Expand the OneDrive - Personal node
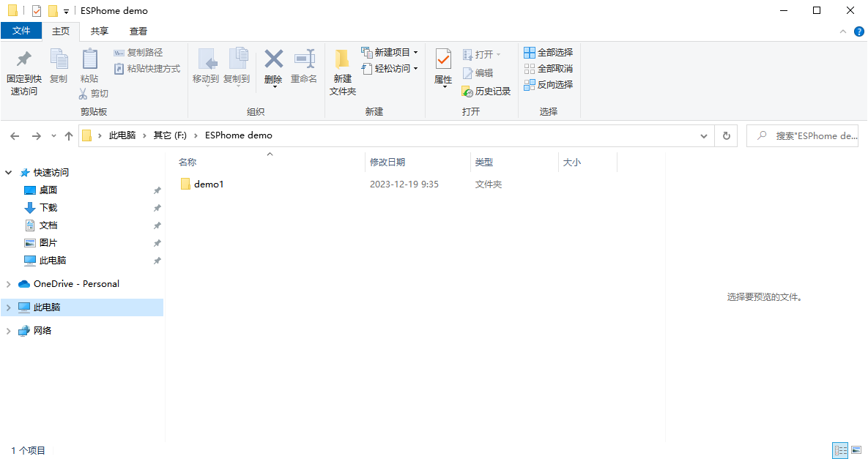The image size is (868, 459). click(8, 284)
